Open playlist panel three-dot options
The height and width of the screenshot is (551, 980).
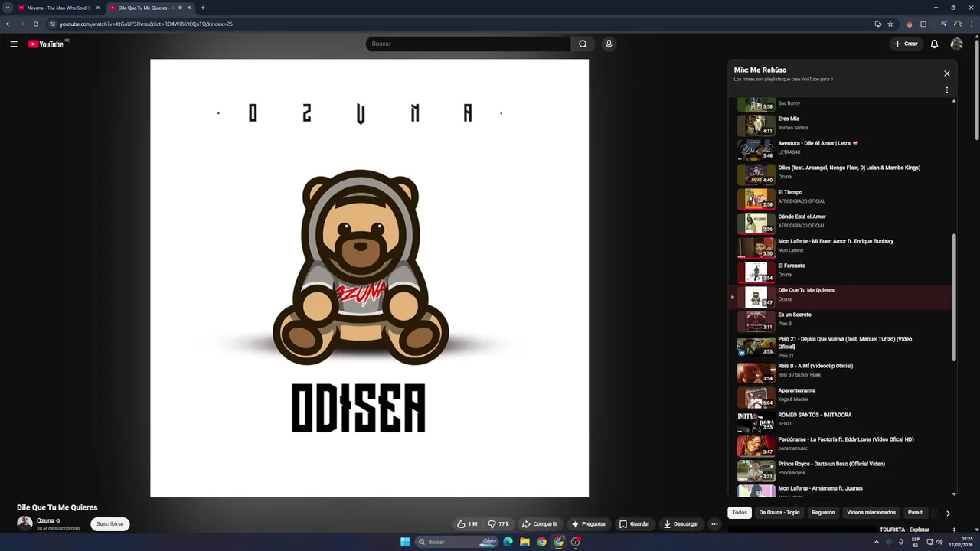click(947, 90)
